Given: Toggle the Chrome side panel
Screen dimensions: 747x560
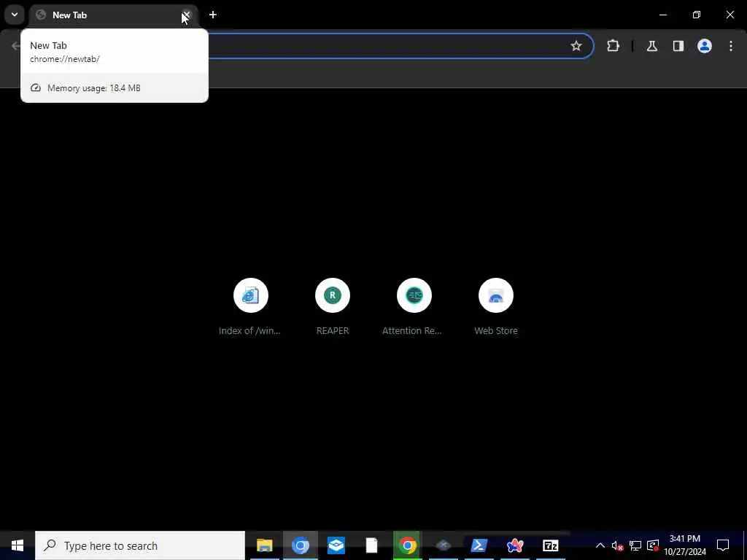Looking at the screenshot, I should [678, 46].
